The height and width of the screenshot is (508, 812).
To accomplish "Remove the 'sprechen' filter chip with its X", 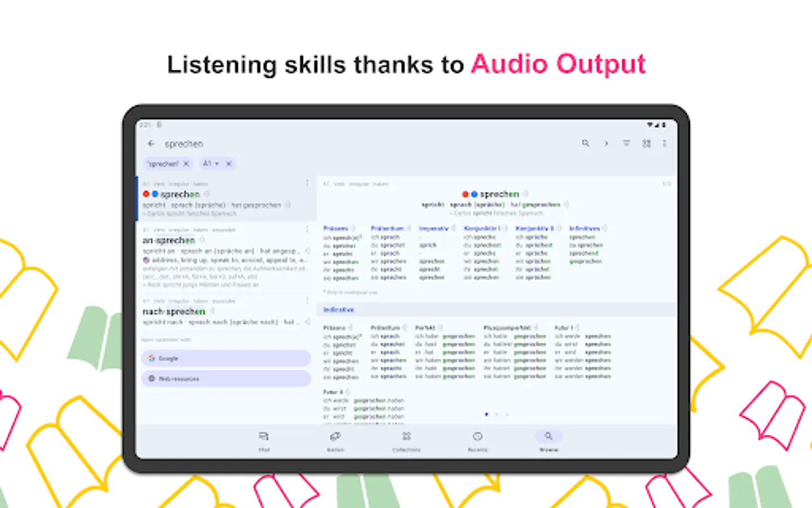I will pos(186,164).
